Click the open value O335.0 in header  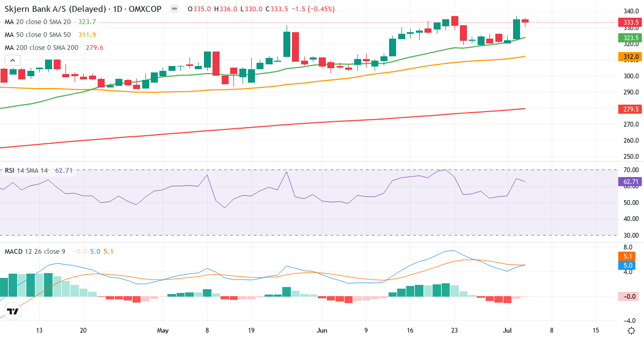[x=199, y=9]
